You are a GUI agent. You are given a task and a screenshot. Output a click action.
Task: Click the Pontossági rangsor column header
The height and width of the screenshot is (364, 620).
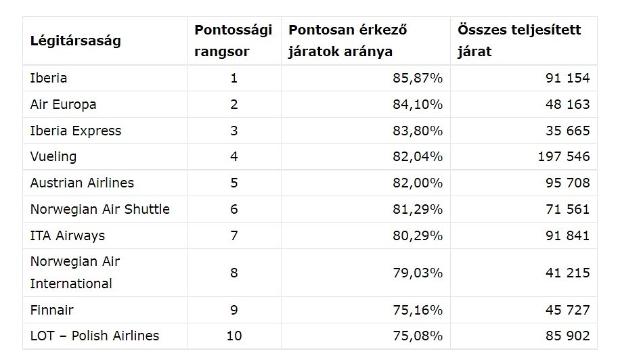(234, 41)
